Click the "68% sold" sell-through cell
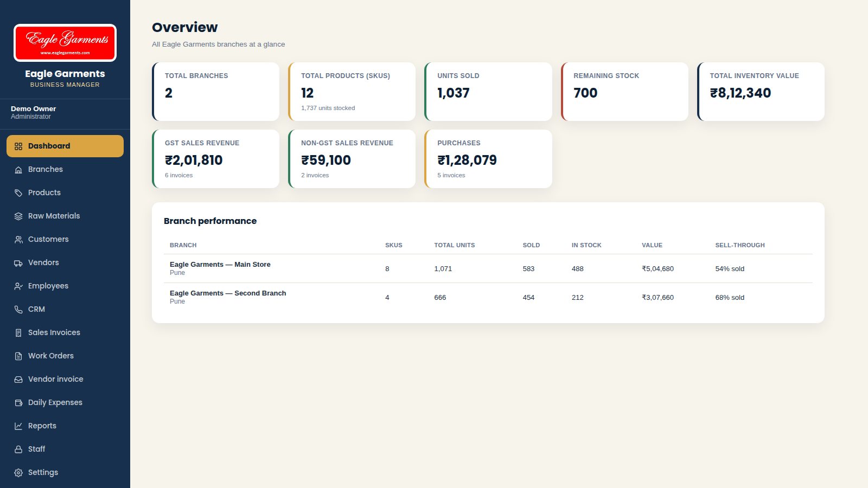The width and height of the screenshot is (868, 488). [x=730, y=298]
